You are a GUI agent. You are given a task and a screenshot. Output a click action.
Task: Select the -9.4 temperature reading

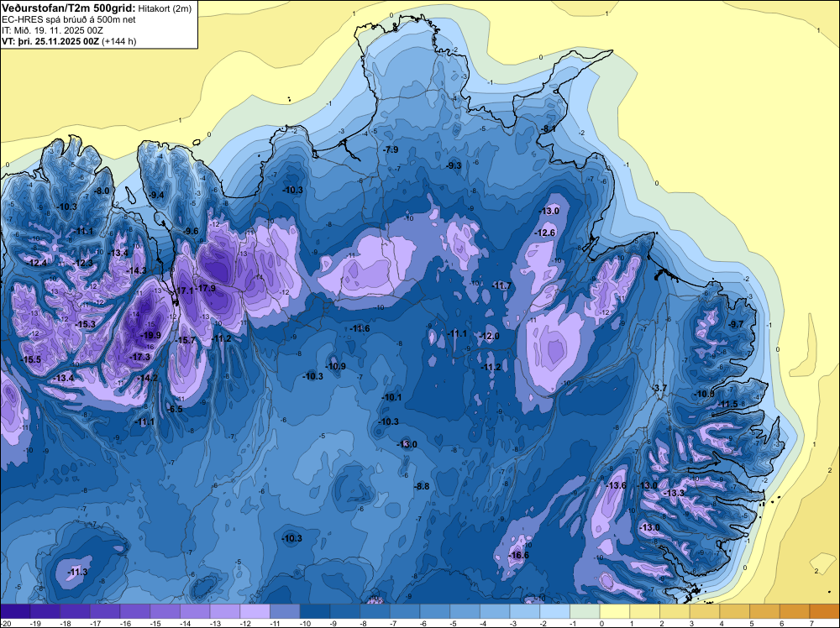(x=156, y=195)
